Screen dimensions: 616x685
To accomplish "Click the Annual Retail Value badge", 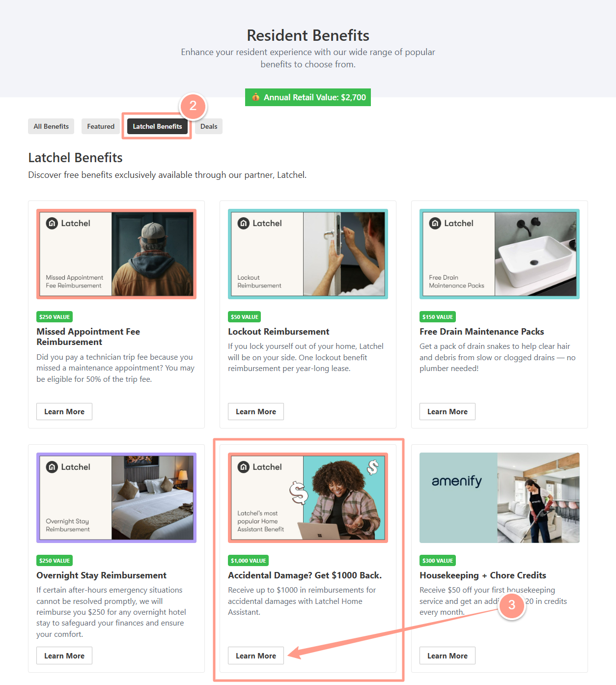I will 308,97.
